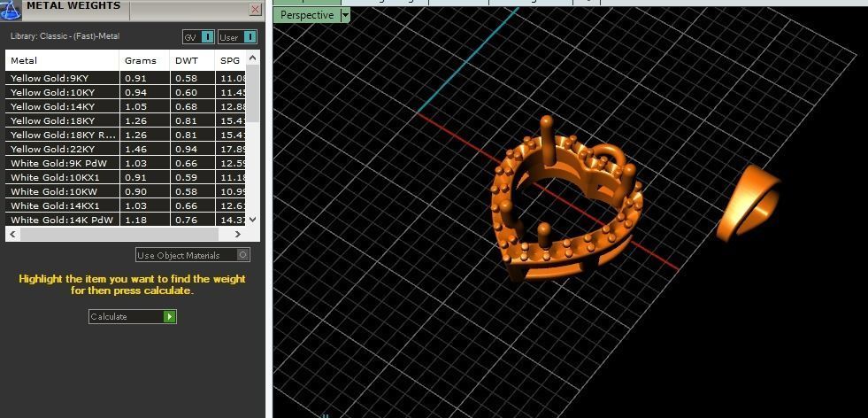Select the Yellow Gold:18KY R... row
The image size is (868, 418).
click(125, 135)
